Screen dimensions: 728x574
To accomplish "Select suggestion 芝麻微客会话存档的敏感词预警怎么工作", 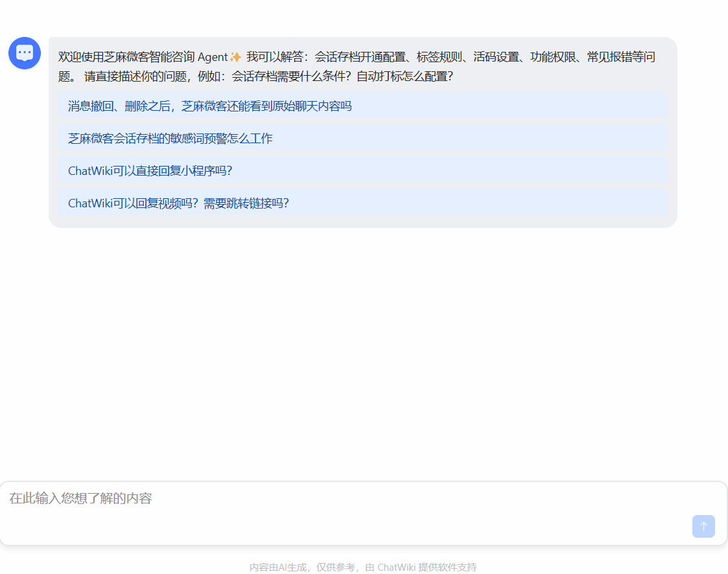I will click(363, 138).
